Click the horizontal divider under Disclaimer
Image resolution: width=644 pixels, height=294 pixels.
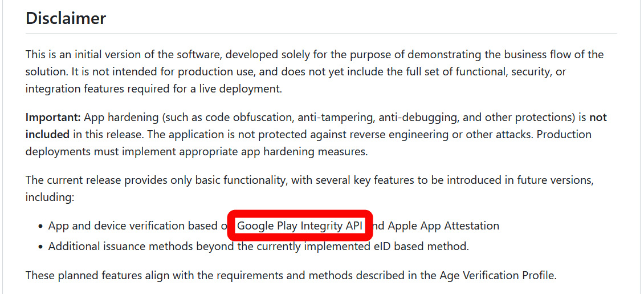[321, 33]
